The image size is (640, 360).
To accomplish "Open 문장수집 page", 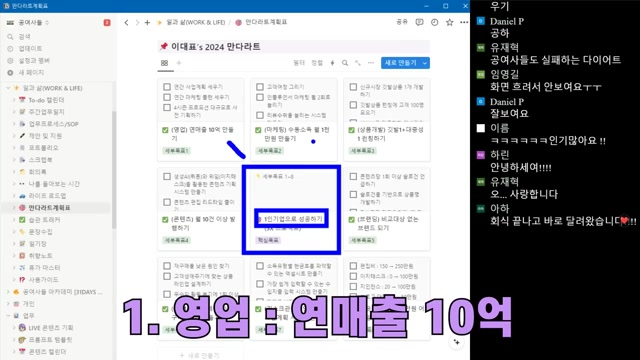I will point(40,232).
